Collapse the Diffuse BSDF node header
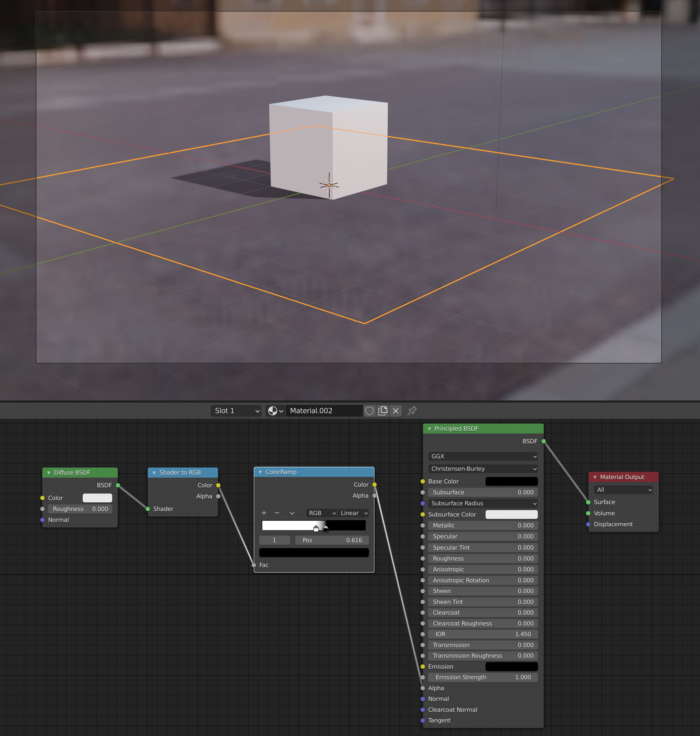Viewport: 700px width, 736px height. (49, 472)
